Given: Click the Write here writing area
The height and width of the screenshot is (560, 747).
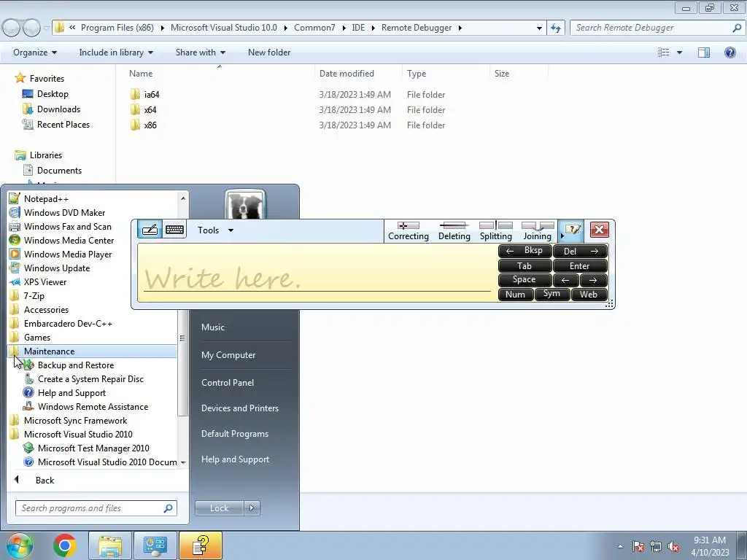Looking at the screenshot, I should click(x=317, y=273).
